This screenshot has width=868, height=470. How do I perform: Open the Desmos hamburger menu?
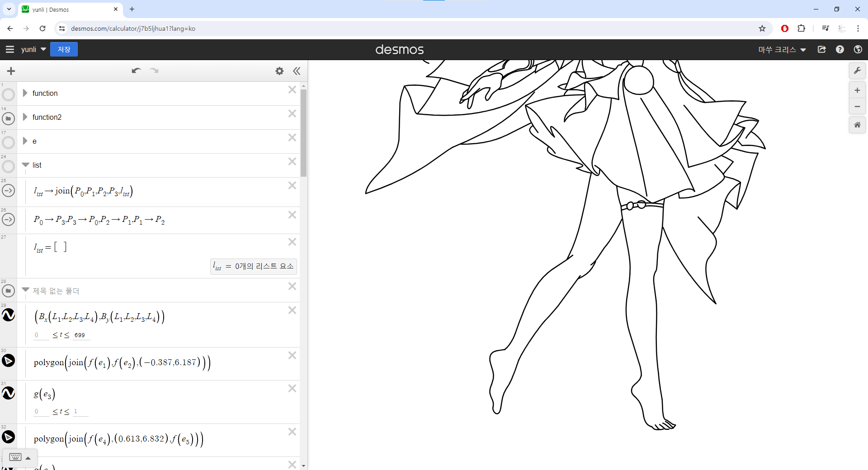(x=10, y=49)
